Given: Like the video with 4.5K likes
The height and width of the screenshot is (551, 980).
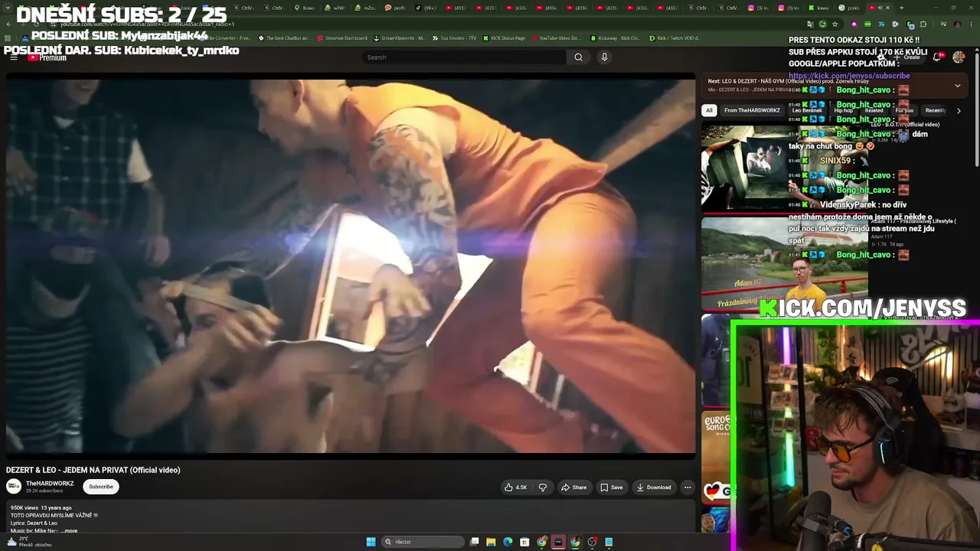Looking at the screenshot, I should (x=515, y=487).
